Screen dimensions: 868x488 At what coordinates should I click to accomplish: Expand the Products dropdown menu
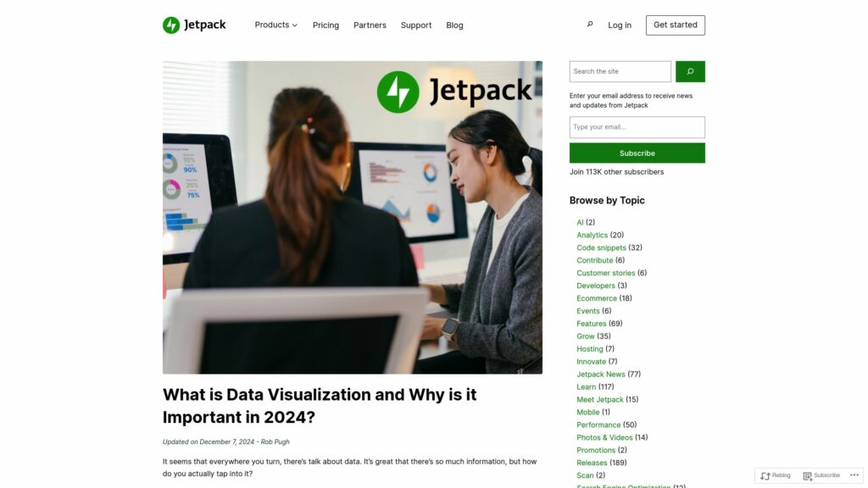point(275,25)
